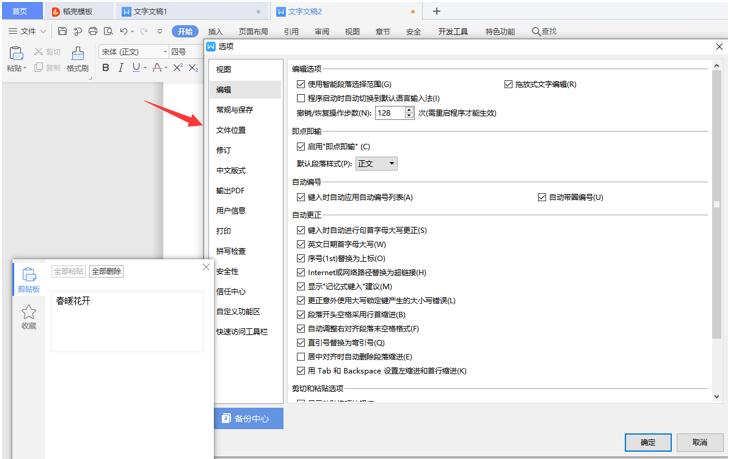Open Print Preview from quick toolbar
This screenshot has width=732, height=459.
(108, 31)
